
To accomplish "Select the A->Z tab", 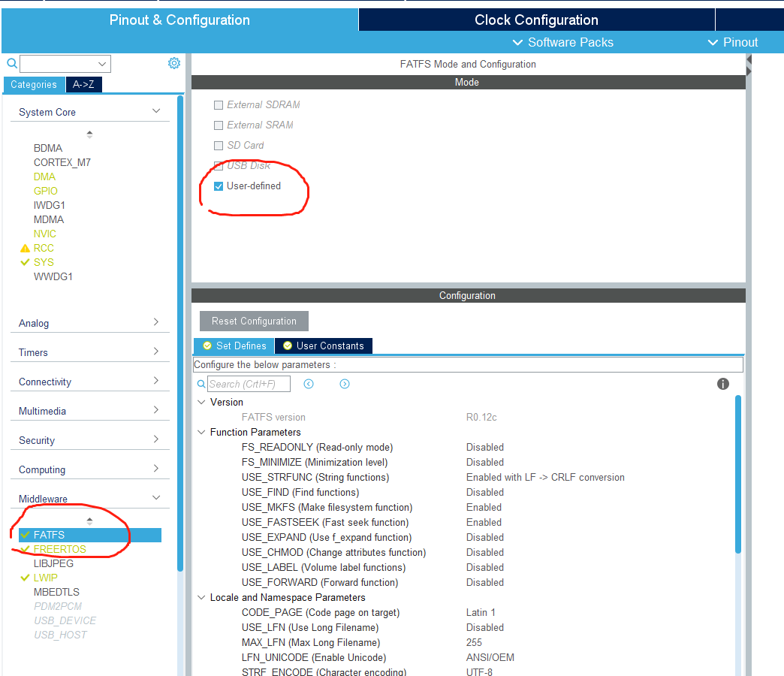I will tap(83, 84).
